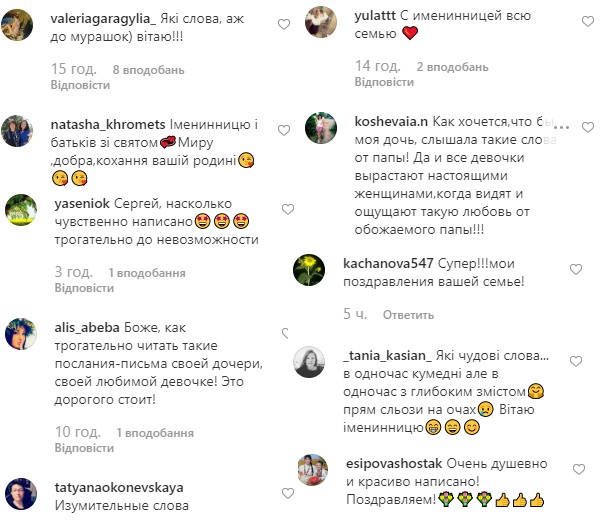Tap the heart next to yaseniok's comment
Screen dimensions: 601x527
[x=288, y=209]
